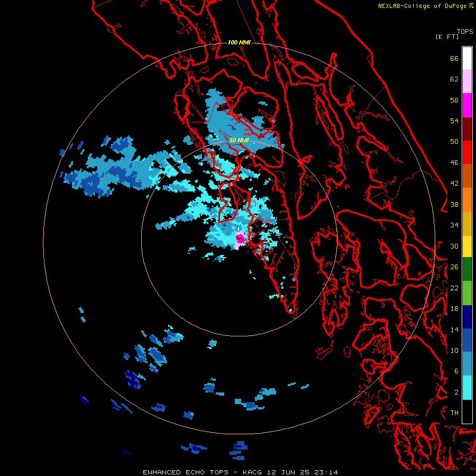Click the "42" legend label

tap(454, 184)
